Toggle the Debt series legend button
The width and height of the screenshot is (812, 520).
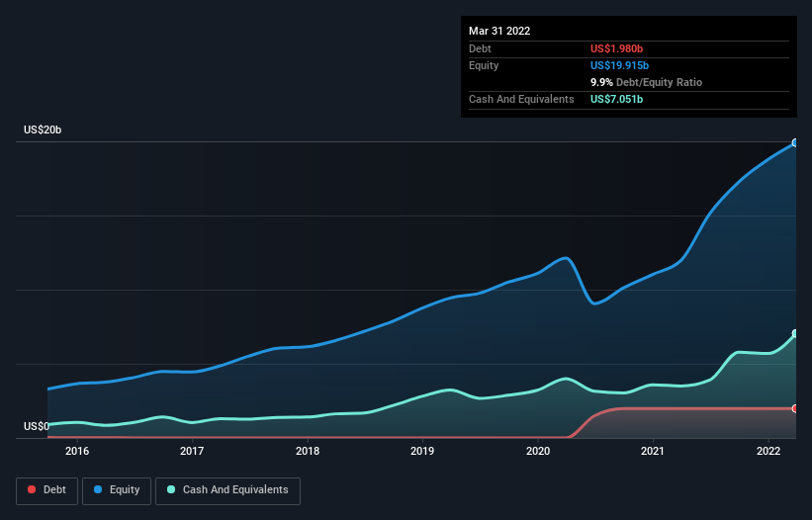tap(46, 490)
